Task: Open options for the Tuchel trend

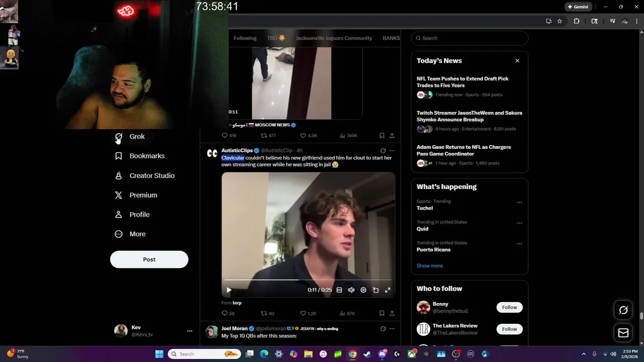Action: point(519,202)
